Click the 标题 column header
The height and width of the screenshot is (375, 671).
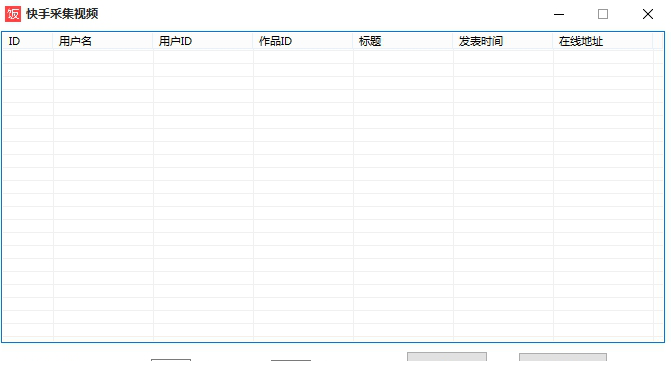(403, 41)
